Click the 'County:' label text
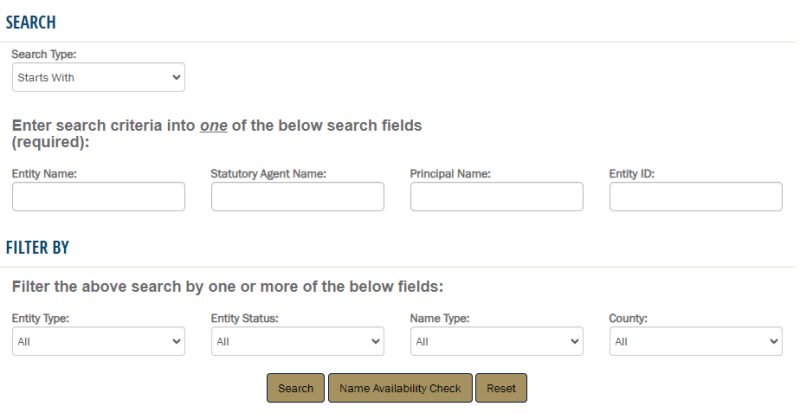Image resolution: width=800 pixels, height=413 pixels. click(628, 318)
